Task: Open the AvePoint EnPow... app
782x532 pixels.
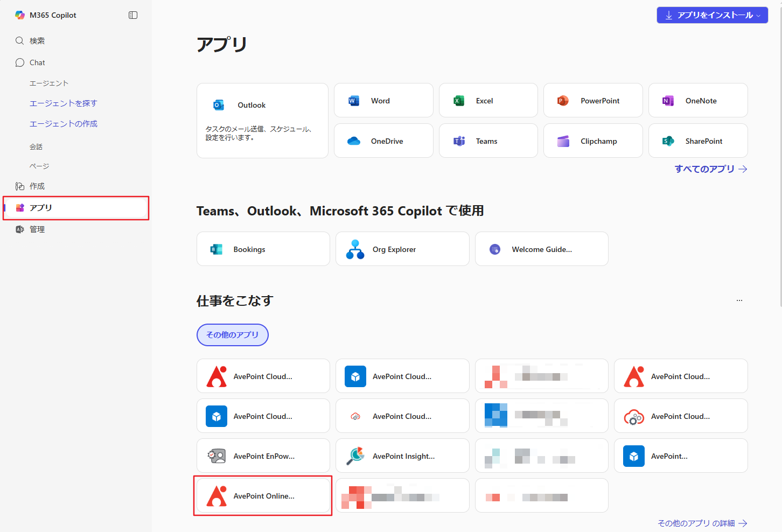Action: 263,456
